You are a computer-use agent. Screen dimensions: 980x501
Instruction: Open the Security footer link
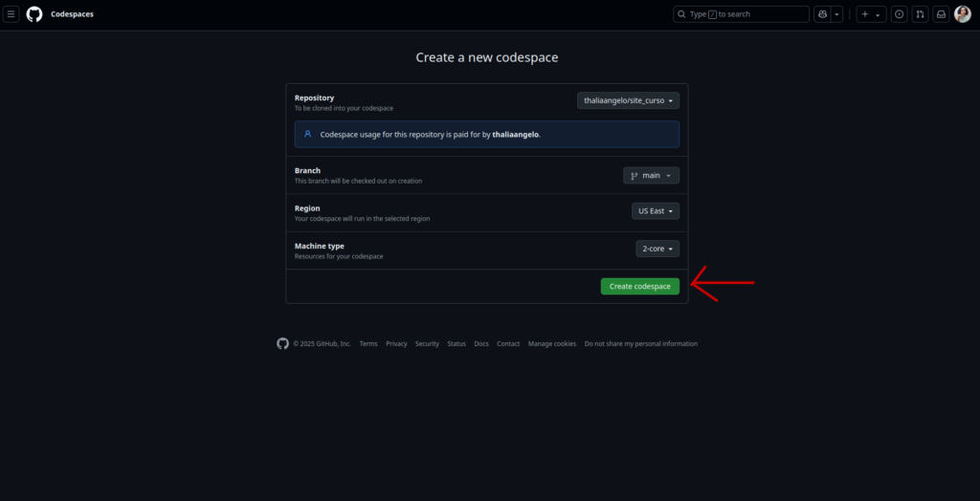427,344
